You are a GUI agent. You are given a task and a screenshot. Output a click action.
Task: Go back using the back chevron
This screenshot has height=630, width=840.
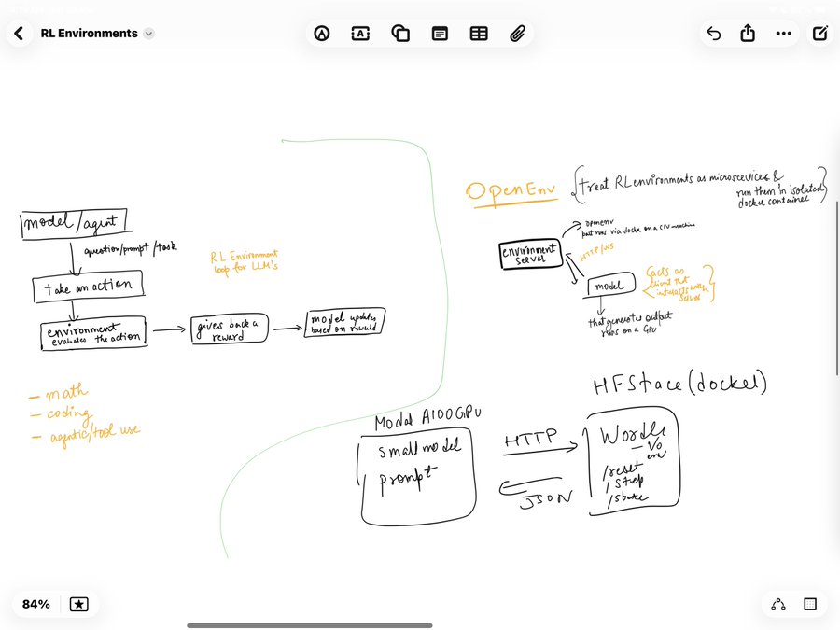pyautogui.click(x=19, y=34)
